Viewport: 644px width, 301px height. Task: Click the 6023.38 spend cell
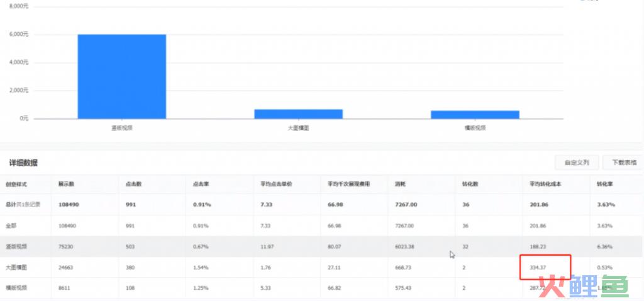(404, 247)
